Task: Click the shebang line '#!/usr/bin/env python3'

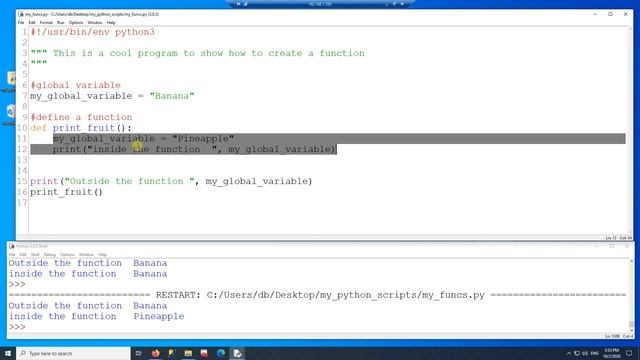Action: pyautogui.click(x=93, y=32)
